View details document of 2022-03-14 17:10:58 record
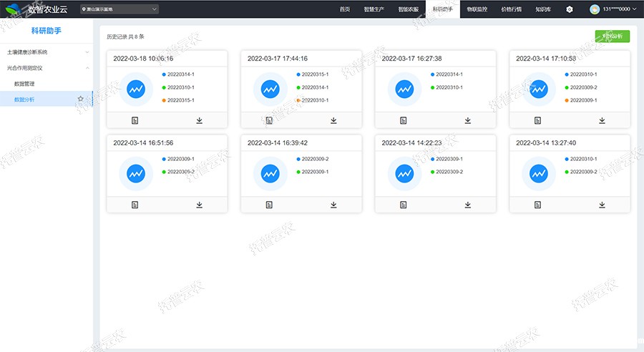The image size is (644, 352). [x=537, y=120]
